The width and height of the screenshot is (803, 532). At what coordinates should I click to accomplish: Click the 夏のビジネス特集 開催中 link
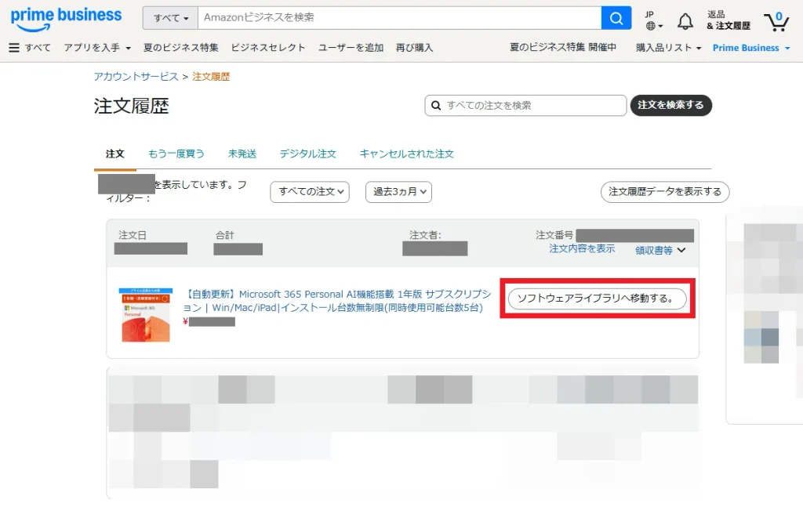pos(563,47)
